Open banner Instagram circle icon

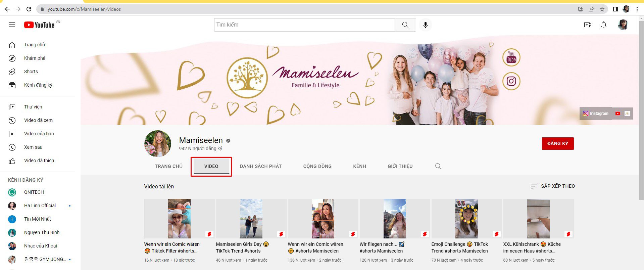pyautogui.click(x=511, y=81)
